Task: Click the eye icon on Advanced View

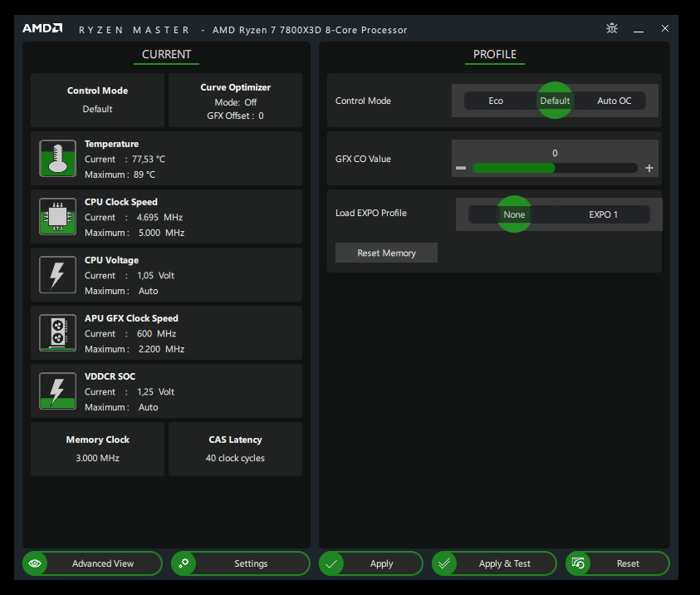Action: 35,563
